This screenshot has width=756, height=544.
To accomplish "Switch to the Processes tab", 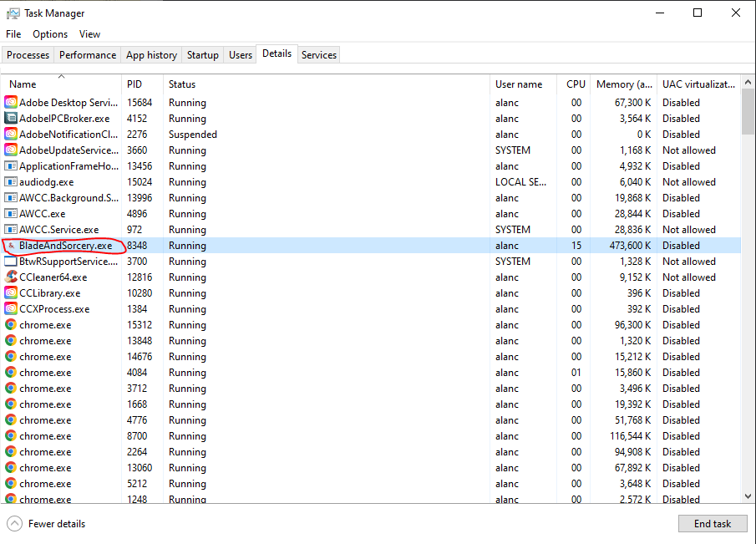I will pos(28,55).
